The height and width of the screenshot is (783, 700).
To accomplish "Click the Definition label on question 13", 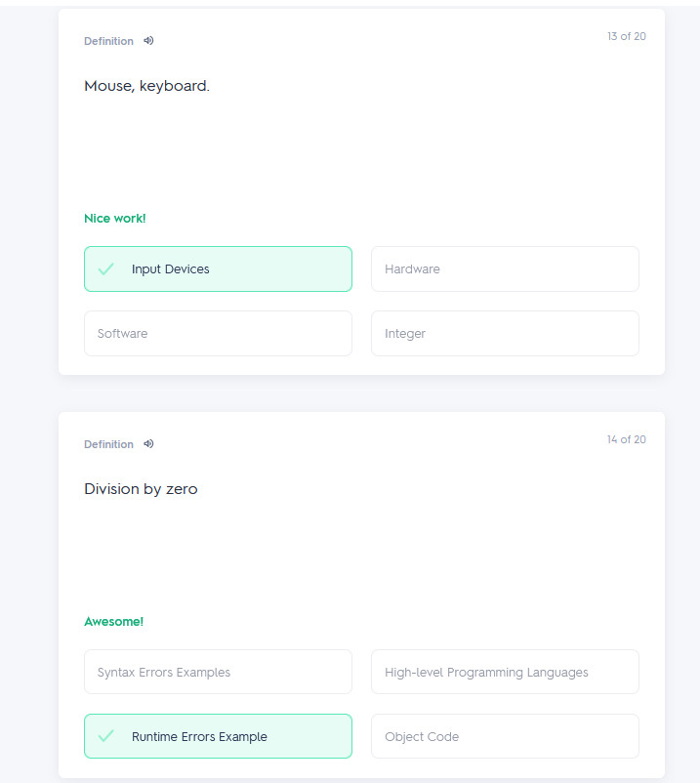I will click(108, 41).
